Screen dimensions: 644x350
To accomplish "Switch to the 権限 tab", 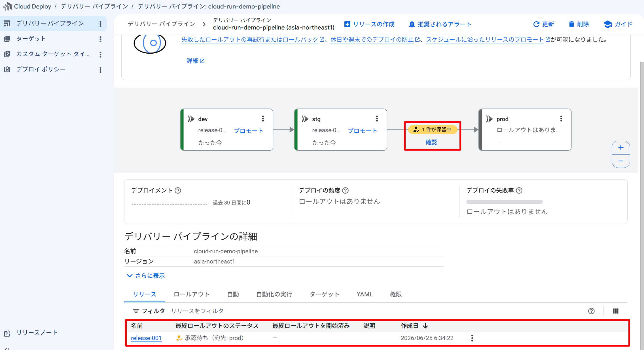I will coord(396,294).
